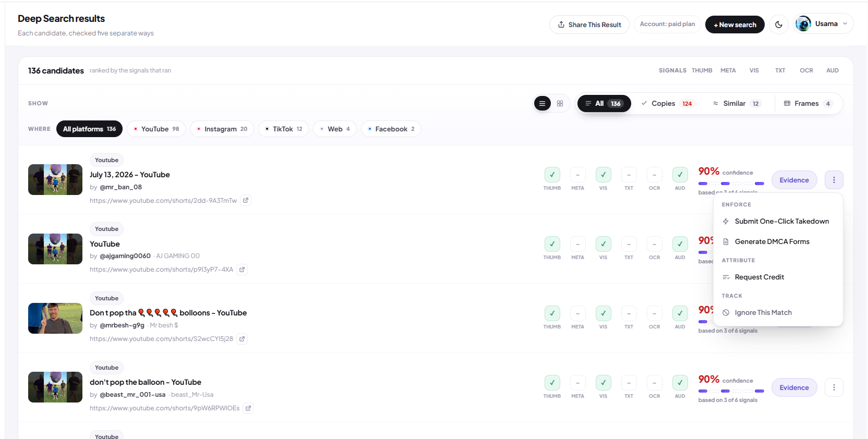Image resolution: width=868 pixels, height=439 pixels.
Task: Click the THUMB signal check on the July 13 row
Action: (x=552, y=175)
